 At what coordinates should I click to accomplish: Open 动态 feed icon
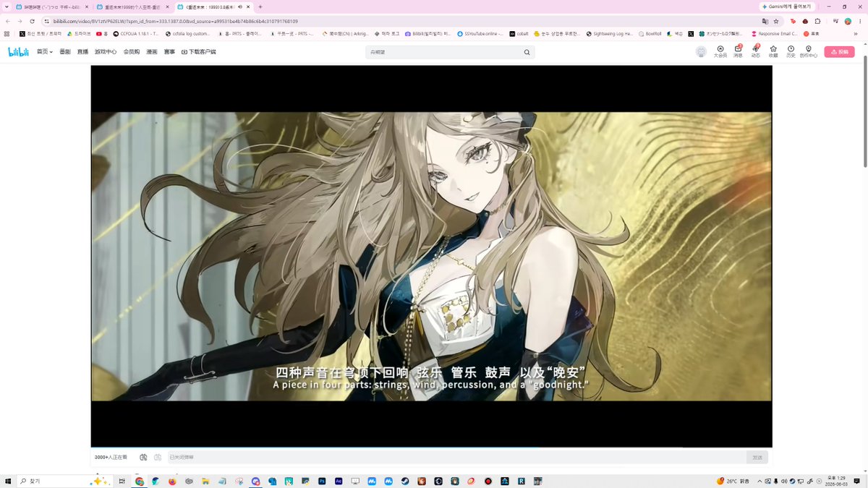click(756, 51)
